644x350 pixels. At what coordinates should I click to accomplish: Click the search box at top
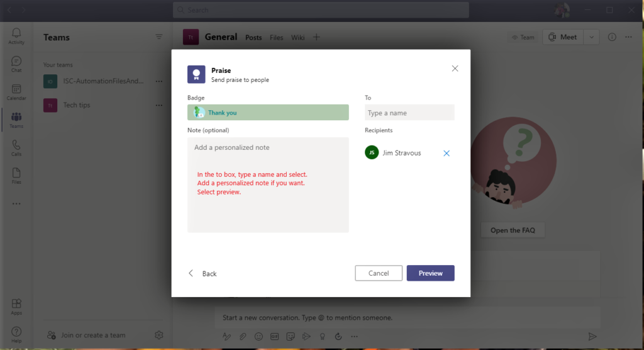pos(321,10)
